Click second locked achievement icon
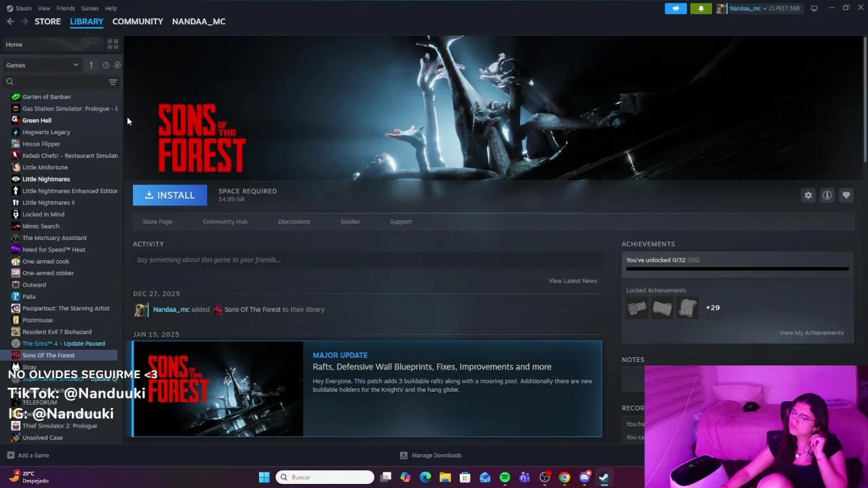The width and height of the screenshot is (868, 488). [x=662, y=308]
